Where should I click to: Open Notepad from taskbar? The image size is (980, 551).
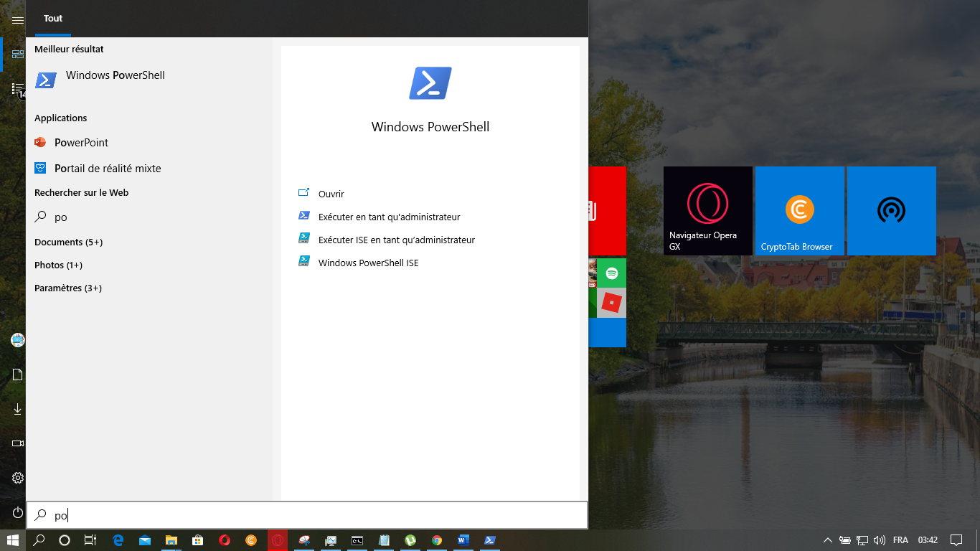tap(384, 540)
